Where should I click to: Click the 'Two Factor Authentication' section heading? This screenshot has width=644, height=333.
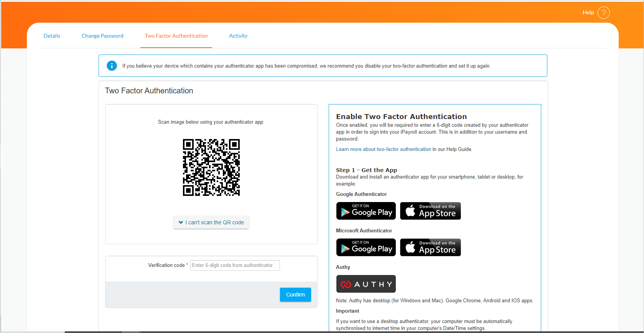pos(149,91)
